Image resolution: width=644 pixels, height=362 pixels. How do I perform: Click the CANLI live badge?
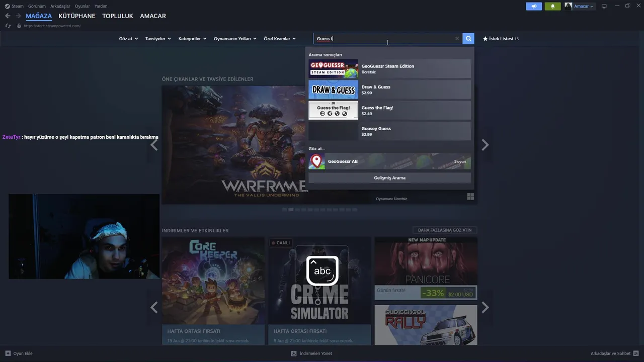point(281,243)
